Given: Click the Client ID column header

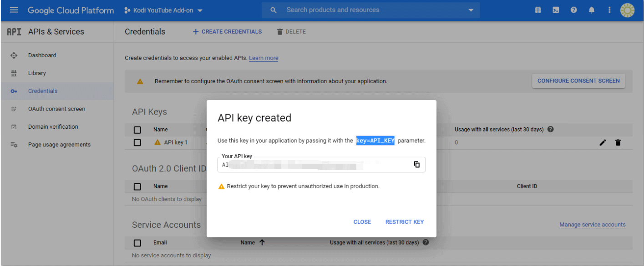Looking at the screenshot, I should (x=527, y=186).
